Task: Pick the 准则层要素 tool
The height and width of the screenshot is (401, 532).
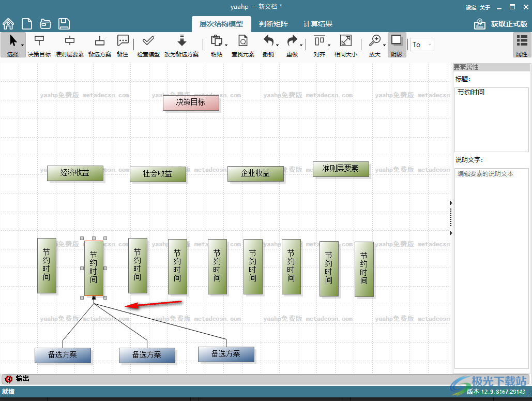Action: pos(69,45)
